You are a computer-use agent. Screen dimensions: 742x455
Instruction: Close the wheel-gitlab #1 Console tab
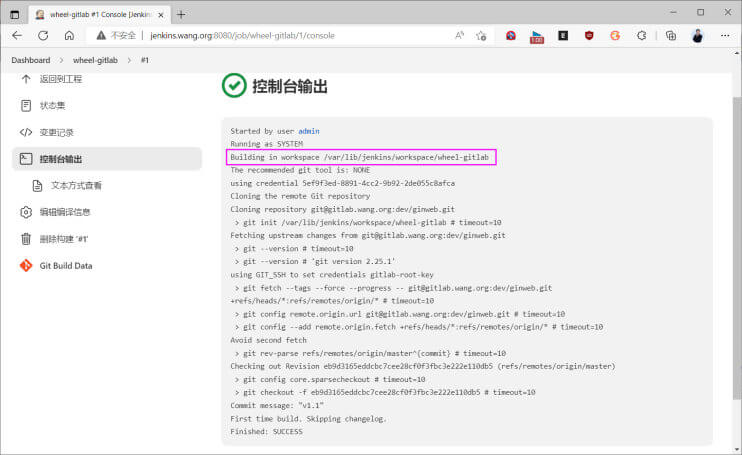tap(161, 15)
